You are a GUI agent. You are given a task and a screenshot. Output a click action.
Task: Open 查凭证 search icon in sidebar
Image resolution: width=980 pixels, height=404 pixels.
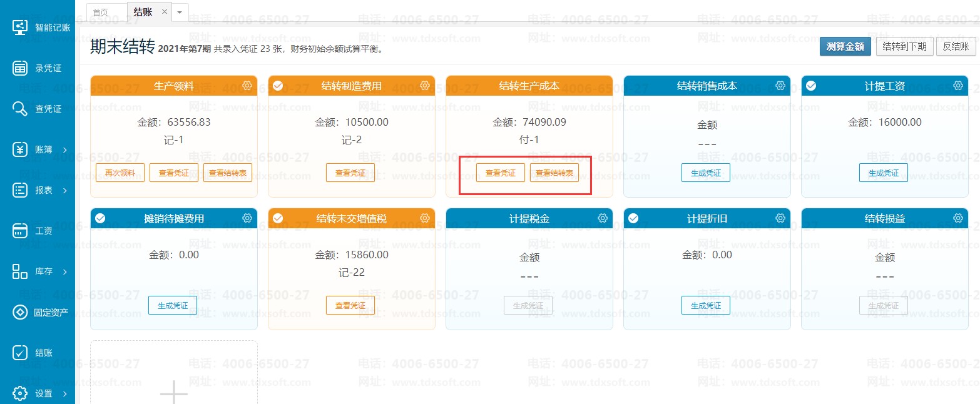20,109
